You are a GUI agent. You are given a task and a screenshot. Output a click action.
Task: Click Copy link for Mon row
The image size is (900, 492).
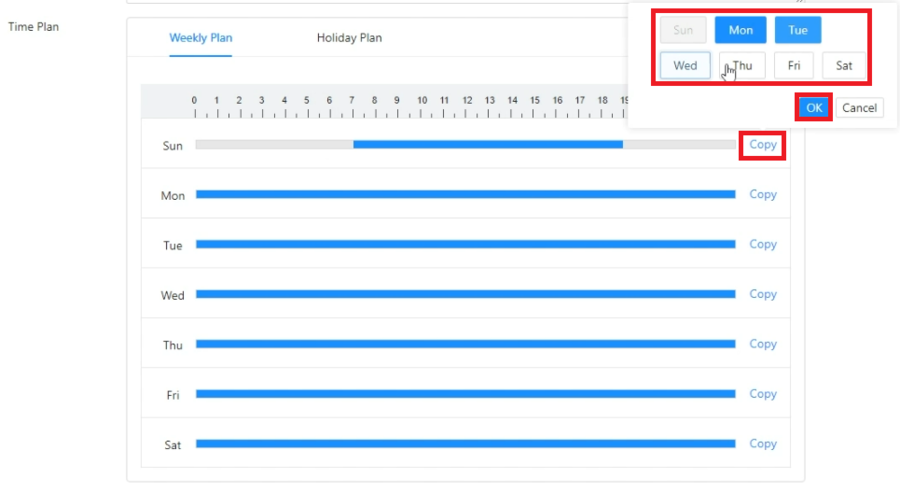[763, 195]
